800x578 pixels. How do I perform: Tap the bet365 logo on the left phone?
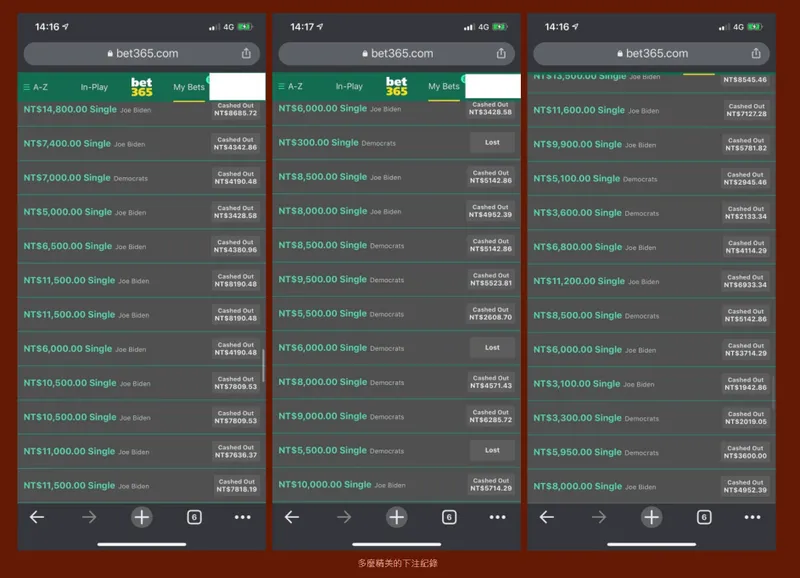pyautogui.click(x=141, y=87)
